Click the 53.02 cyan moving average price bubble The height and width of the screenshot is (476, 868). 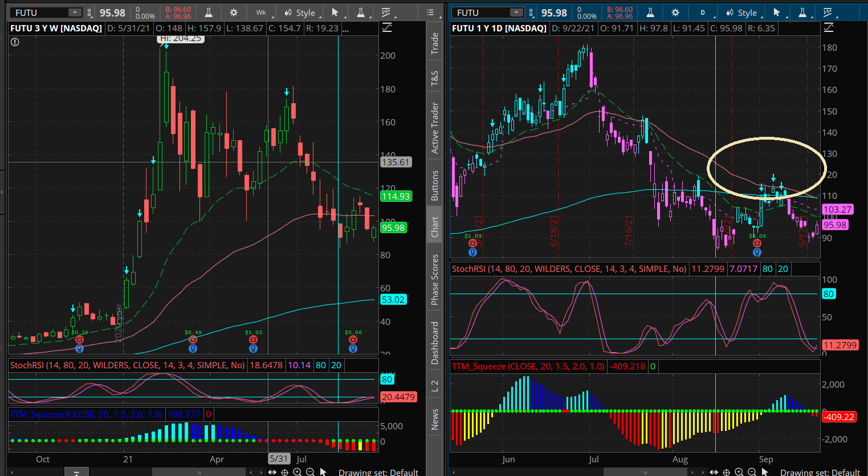click(x=393, y=299)
